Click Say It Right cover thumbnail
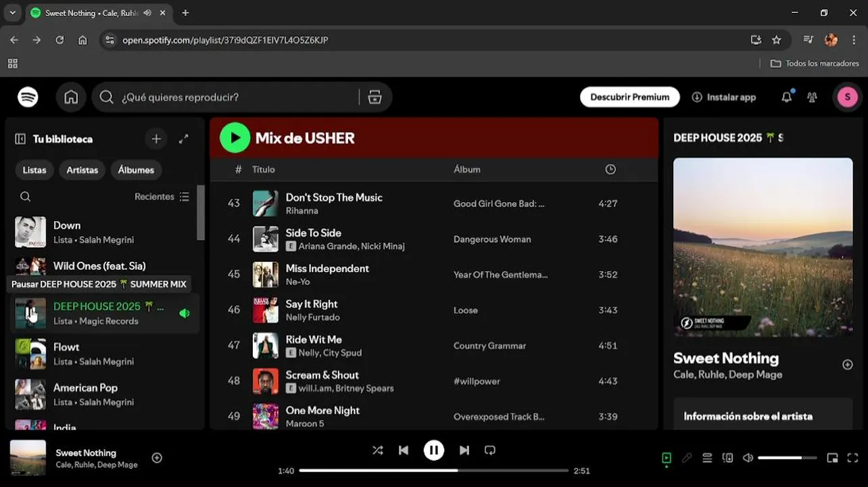Viewport: 868px width, 487px height. click(x=266, y=310)
